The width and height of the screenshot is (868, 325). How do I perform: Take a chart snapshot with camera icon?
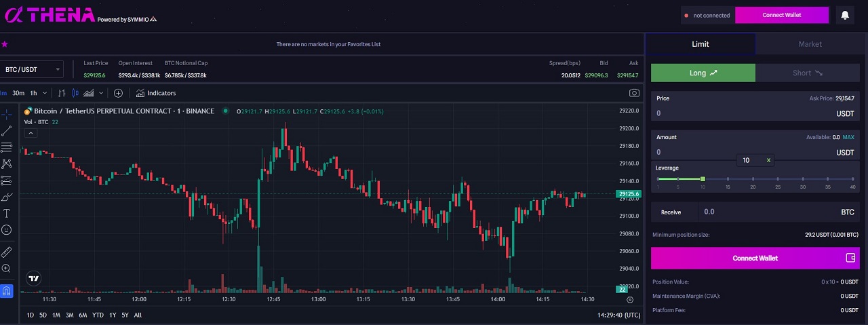634,93
